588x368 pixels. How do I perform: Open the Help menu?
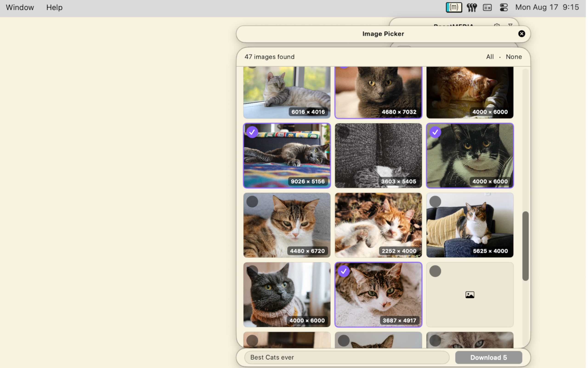pos(54,8)
